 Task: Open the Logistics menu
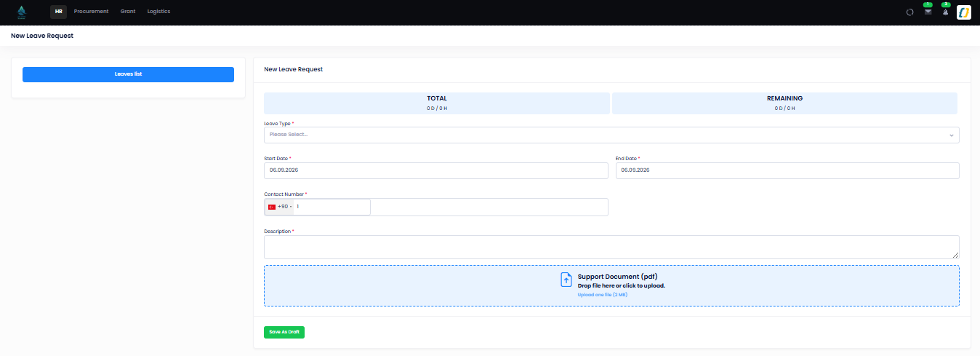tap(158, 12)
